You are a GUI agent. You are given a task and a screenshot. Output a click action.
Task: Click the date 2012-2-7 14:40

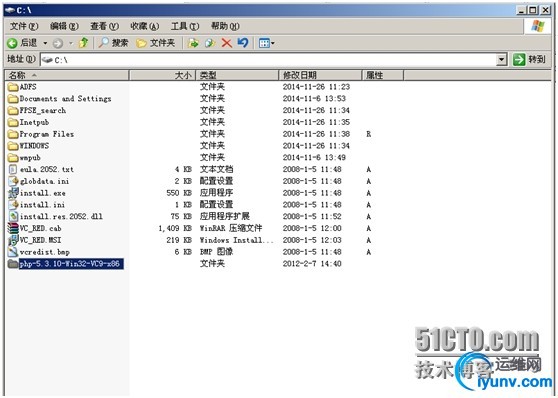[x=312, y=264]
